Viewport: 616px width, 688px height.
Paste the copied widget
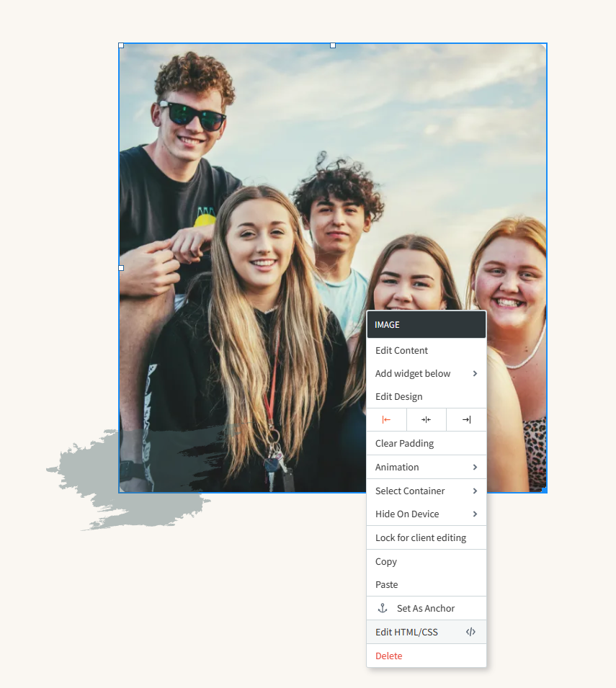(386, 584)
